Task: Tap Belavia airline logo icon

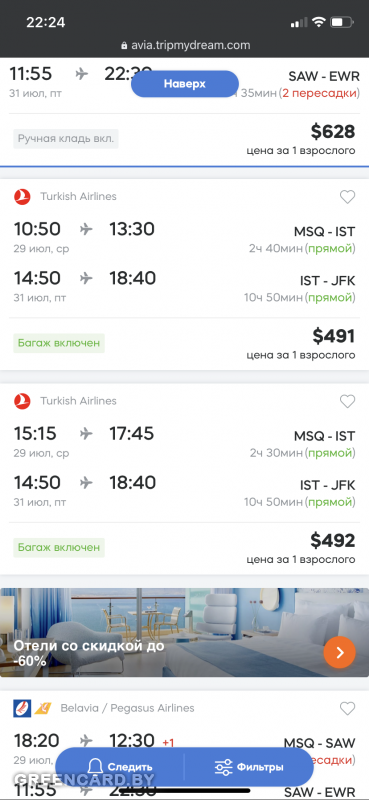Action: pyautogui.click(x=22, y=708)
